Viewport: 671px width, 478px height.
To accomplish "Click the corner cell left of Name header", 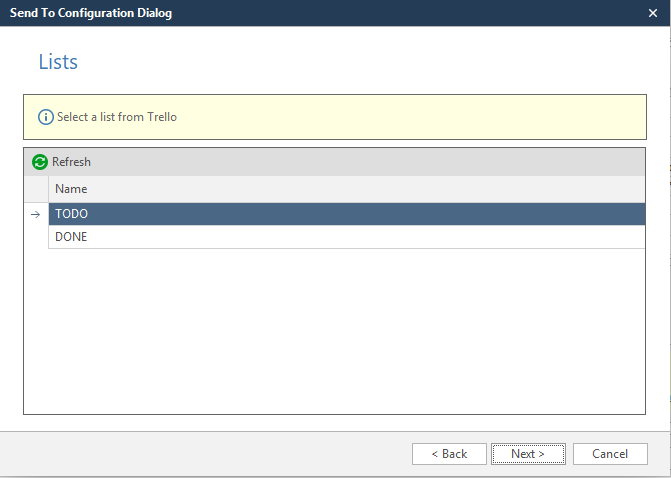I will coord(36,189).
